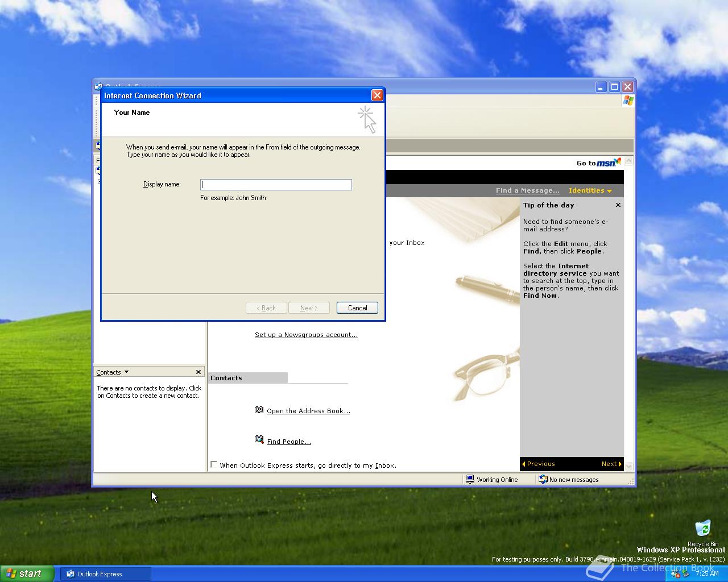Viewport: 728px width, 582px height.
Task: Maximize the Outlook Express window
Action: [614, 86]
